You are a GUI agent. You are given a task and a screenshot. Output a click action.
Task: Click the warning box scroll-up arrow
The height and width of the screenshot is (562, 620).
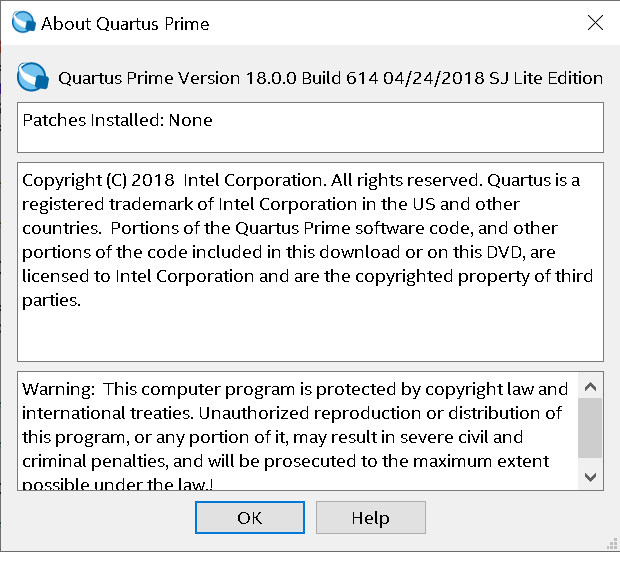coord(590,386)
